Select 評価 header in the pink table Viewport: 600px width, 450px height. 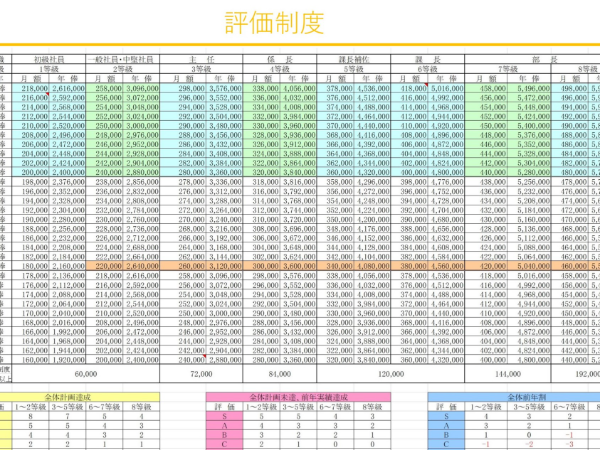tap(224, 407)
